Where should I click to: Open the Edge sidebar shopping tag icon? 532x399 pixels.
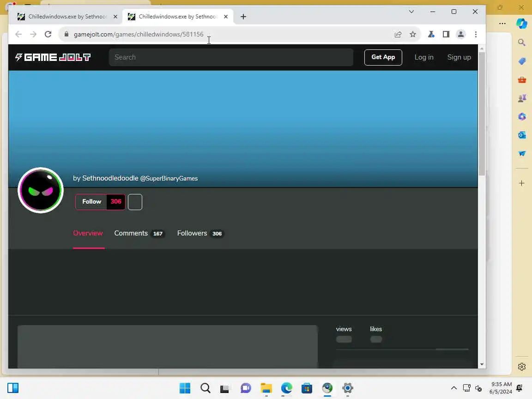click(x=522, y=61)
